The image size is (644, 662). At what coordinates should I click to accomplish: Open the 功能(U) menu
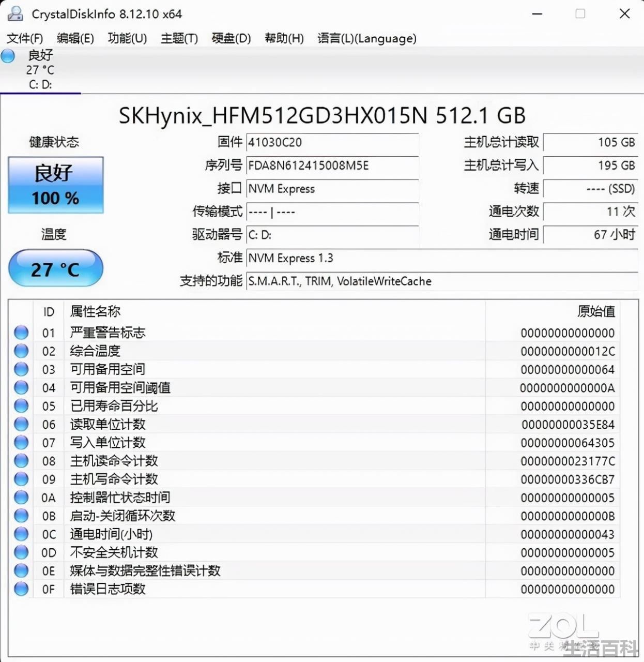click(x=127, y=38)
